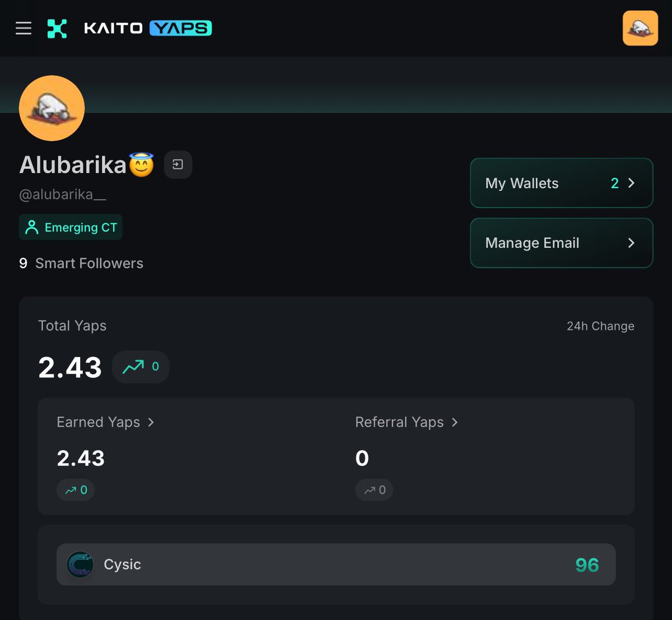This screenshot has width=672, height=620.
Task: Click the chevron on My Wallets
Action: pos(631,183)
